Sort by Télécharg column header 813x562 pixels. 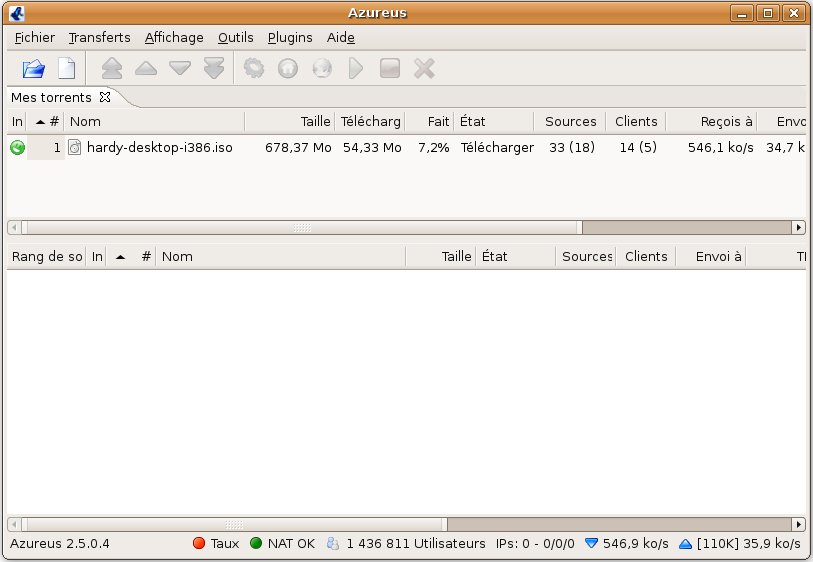370,121
